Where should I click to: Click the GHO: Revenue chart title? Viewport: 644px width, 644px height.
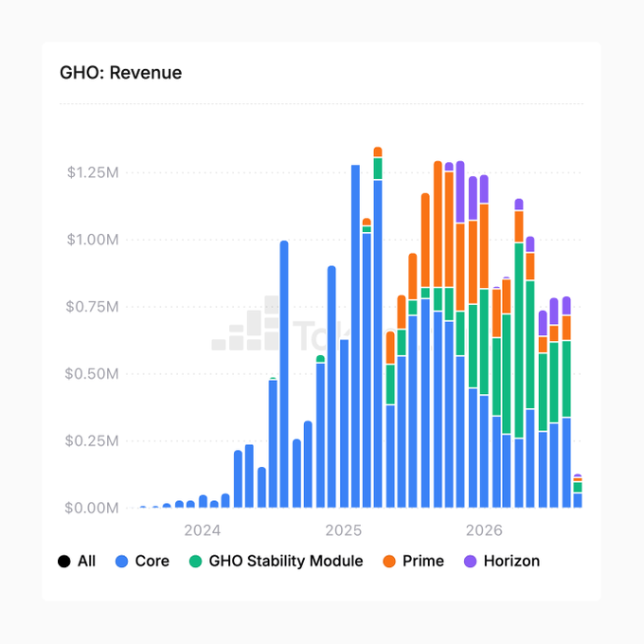pyautogui.click(x=121, y=73)
